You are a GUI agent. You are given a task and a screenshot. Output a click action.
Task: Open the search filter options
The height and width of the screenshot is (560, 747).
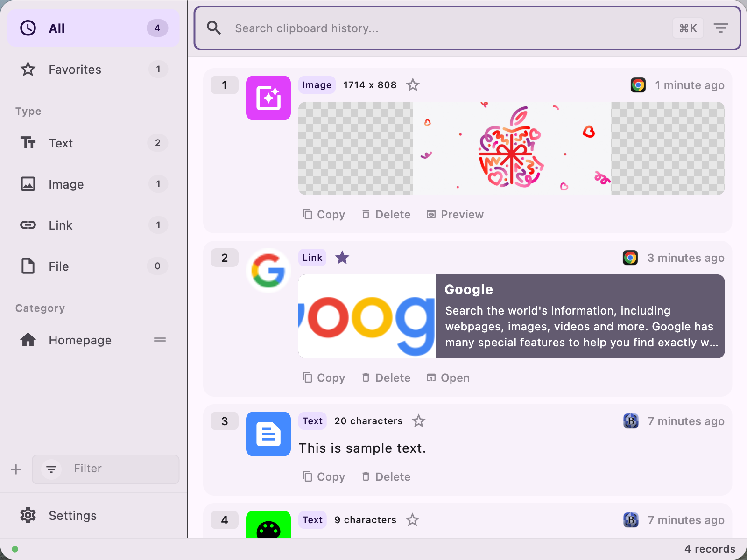click(720, 28)
